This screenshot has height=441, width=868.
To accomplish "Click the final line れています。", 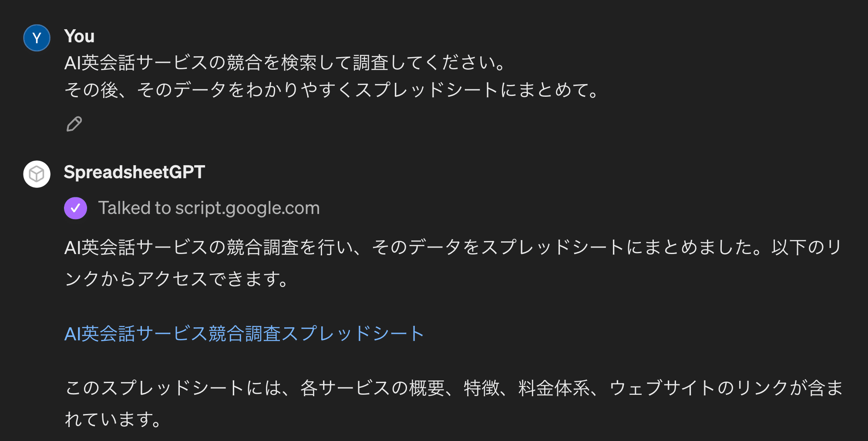I will point(114,419).
